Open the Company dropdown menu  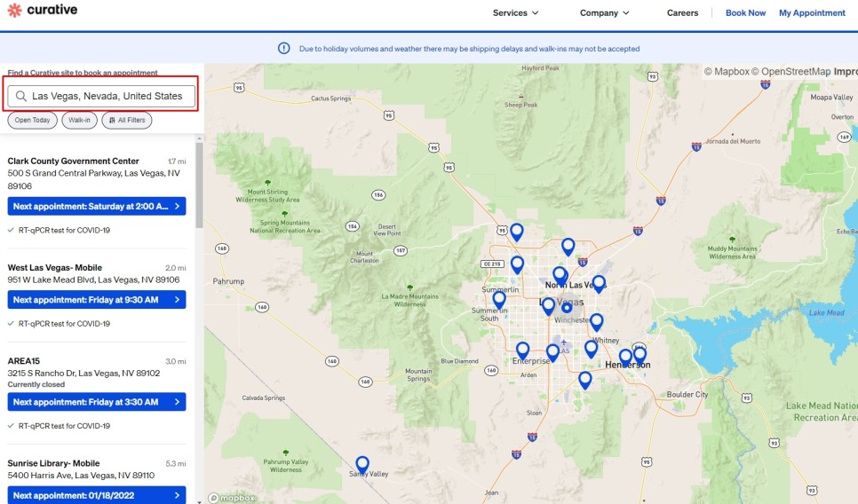pyautogui.click(x=605, y=13)
